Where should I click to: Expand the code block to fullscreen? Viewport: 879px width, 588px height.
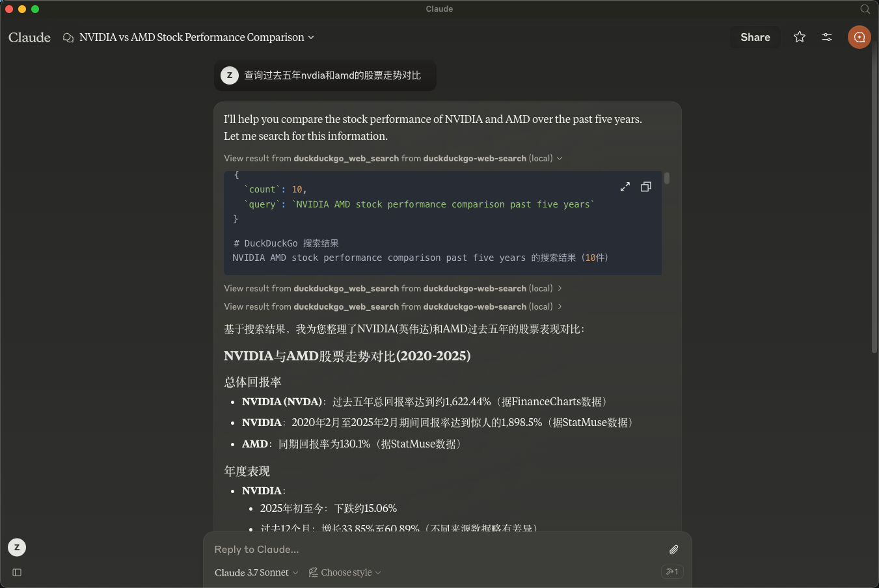[x=625, y=187]
